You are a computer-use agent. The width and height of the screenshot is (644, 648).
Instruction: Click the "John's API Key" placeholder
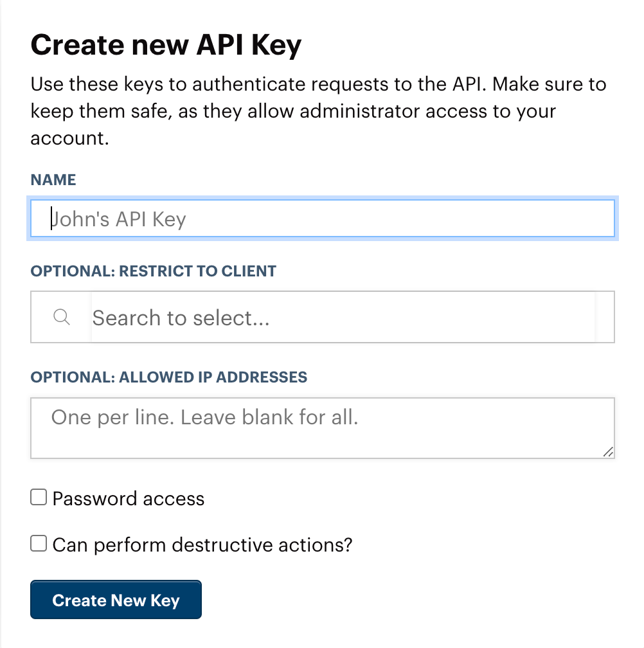click(x=118, y=219)
